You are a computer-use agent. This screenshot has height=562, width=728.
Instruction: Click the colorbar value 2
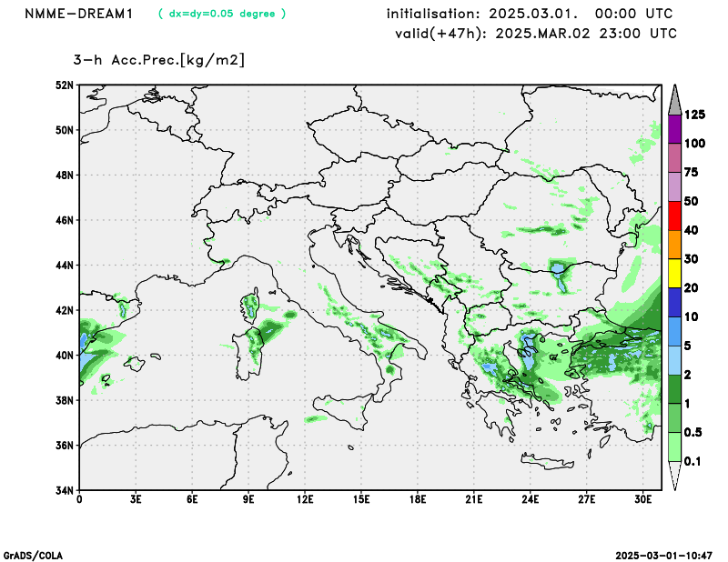tap(688, 375)
